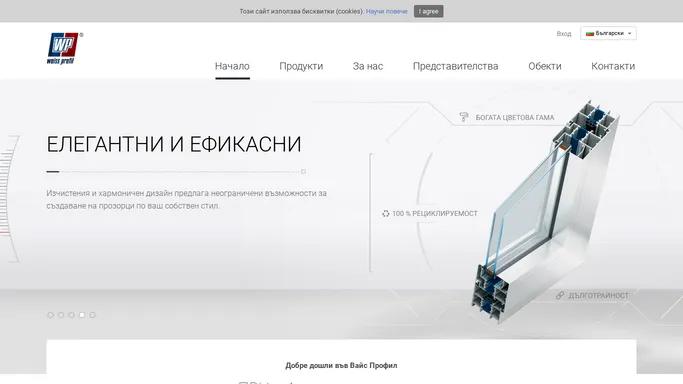Click the ДЪЛГОТРАЙНОСТ label
Screen dimensions: 683x384
(598, 296)
